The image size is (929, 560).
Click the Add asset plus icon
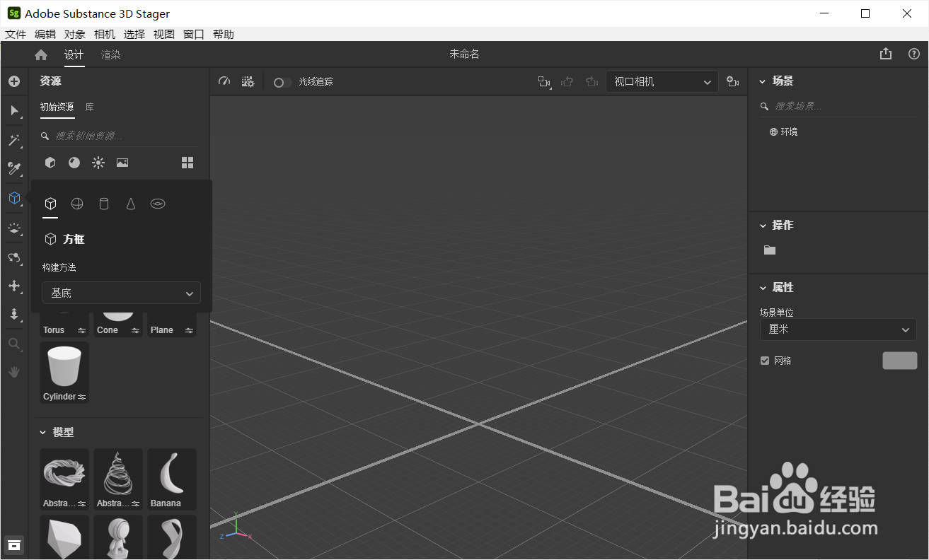(x=14, y=81)
